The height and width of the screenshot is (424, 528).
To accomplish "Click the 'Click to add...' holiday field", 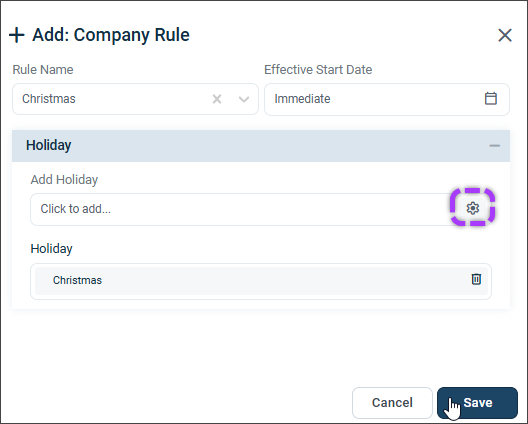I will point(241,209).
